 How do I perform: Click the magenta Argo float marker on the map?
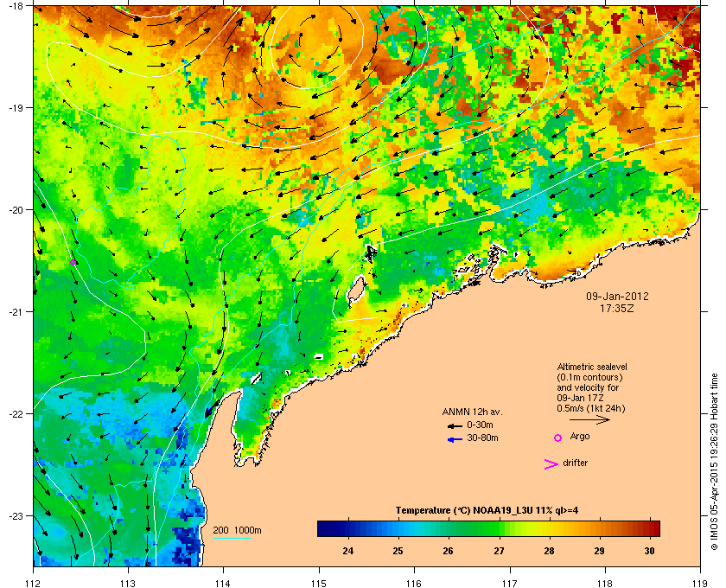73,263
